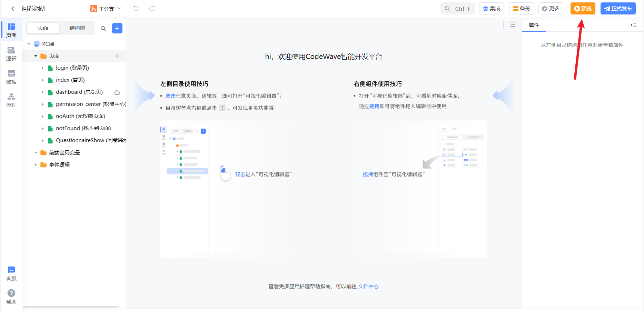This screenshot has width=644, height=312.
Task: Click the orange 预览 preview button
Action: click(x=583, y=9)
